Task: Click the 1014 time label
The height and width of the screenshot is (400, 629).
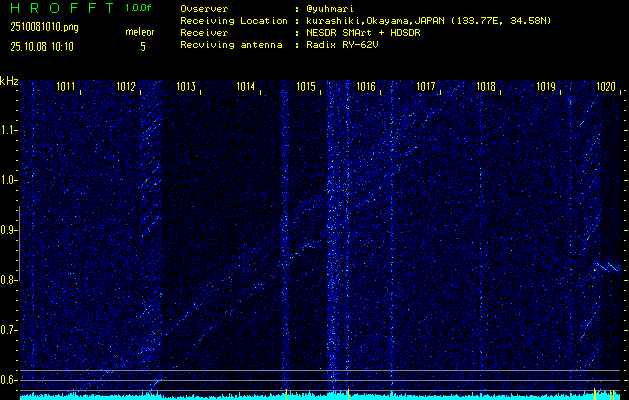Action: coord(246,86)
